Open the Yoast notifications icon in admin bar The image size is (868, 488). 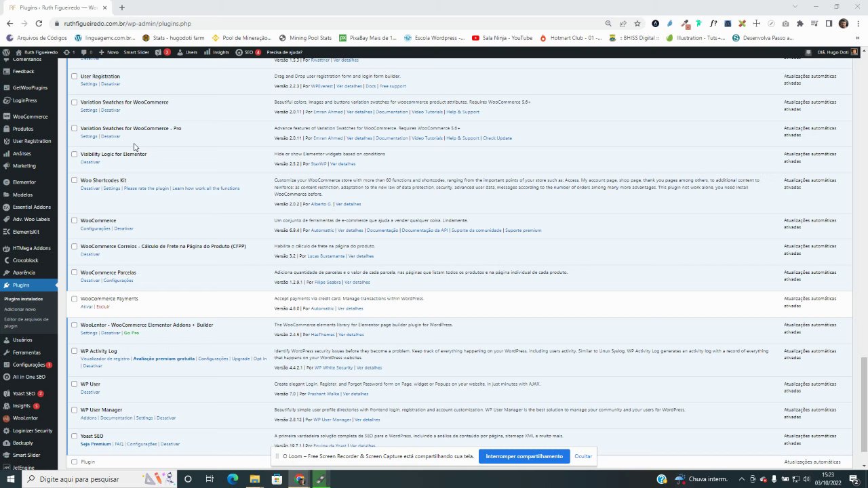point(163,52)
